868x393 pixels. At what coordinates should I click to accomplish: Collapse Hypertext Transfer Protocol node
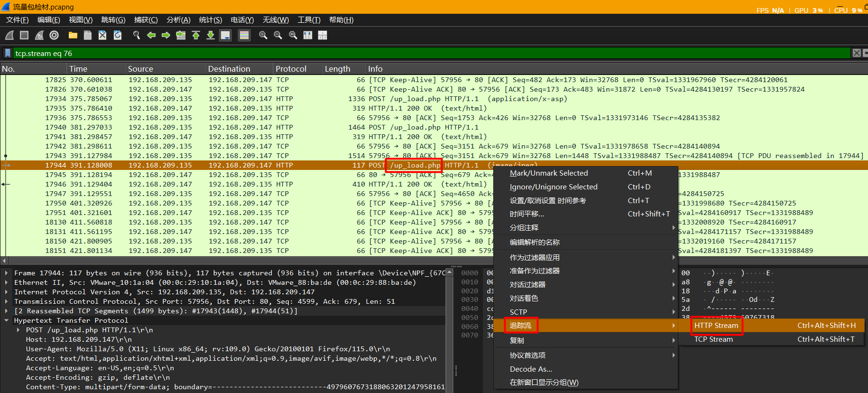[6, 320]
